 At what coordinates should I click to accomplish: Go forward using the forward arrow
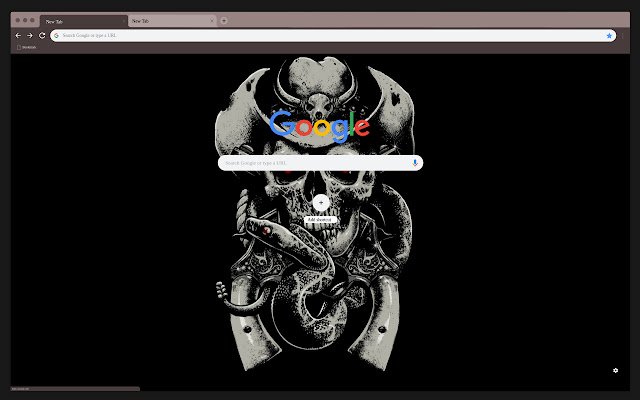point(30,36)
